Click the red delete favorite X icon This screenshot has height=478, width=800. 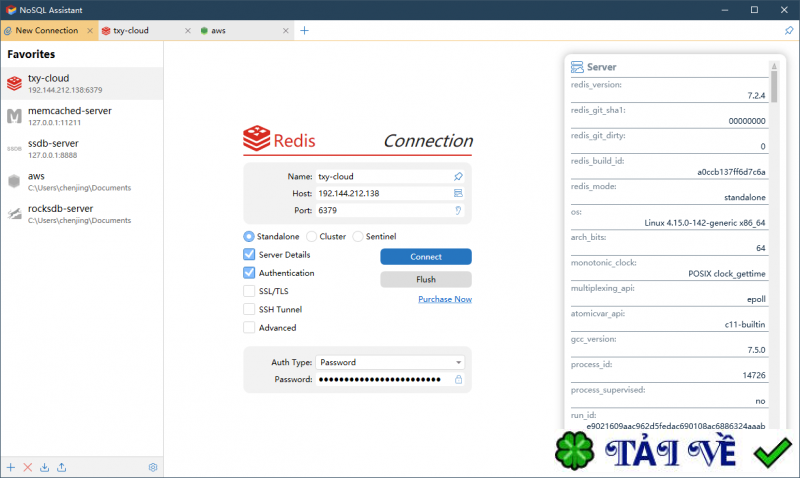click(x=28, y=467)
